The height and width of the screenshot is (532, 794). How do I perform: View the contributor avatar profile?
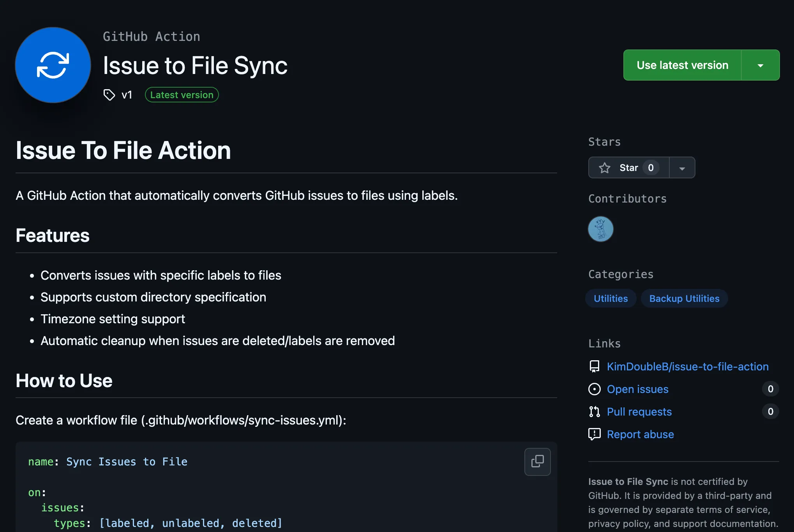click(x=600, y=229)
